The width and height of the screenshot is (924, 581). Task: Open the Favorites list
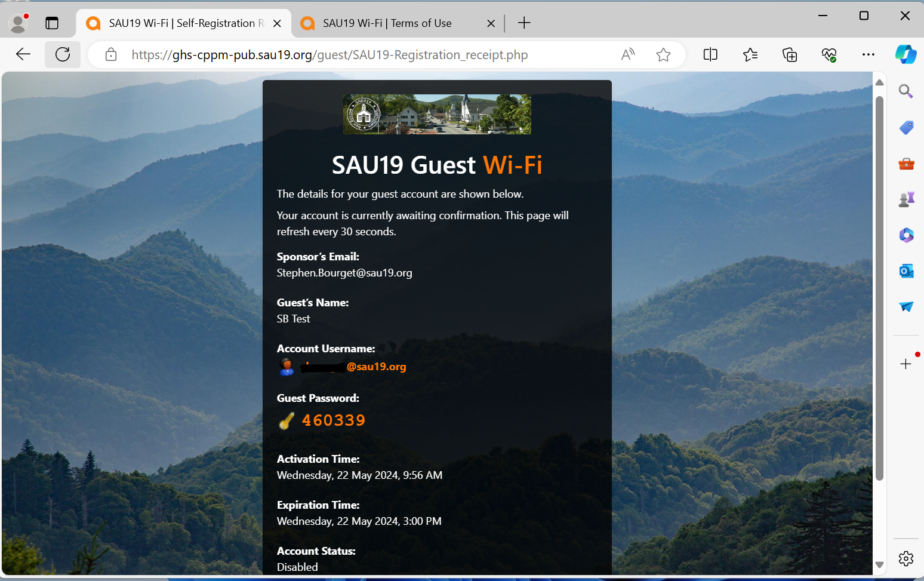[750, 55]
